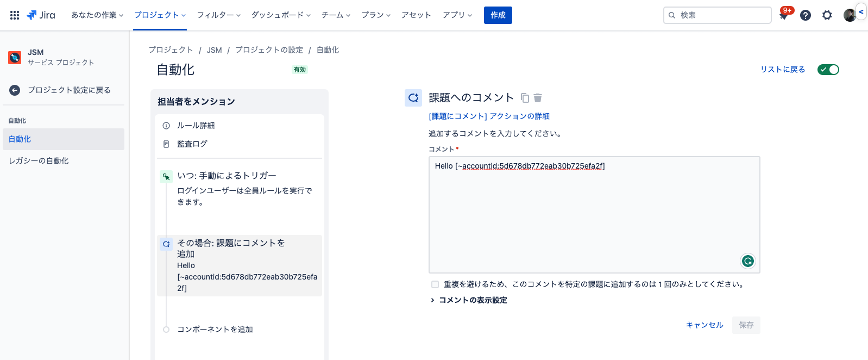
Task: Open [課題にコメント] アクションの詳細 link
Action: click(x=489, y=116)
